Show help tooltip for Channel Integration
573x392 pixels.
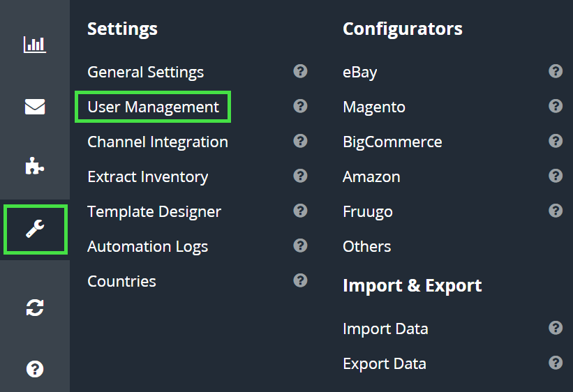tap(300, 141)
